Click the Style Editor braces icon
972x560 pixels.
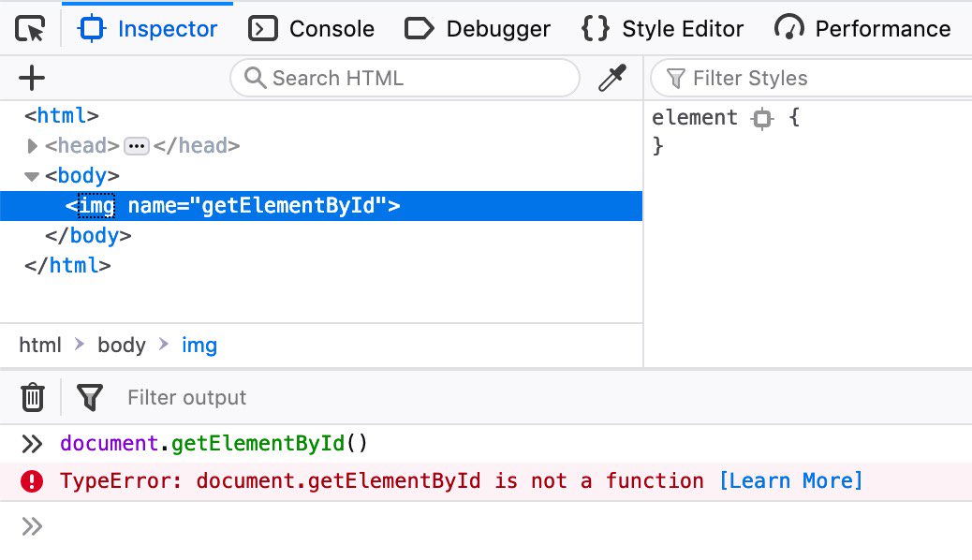[x=596, y=28]
